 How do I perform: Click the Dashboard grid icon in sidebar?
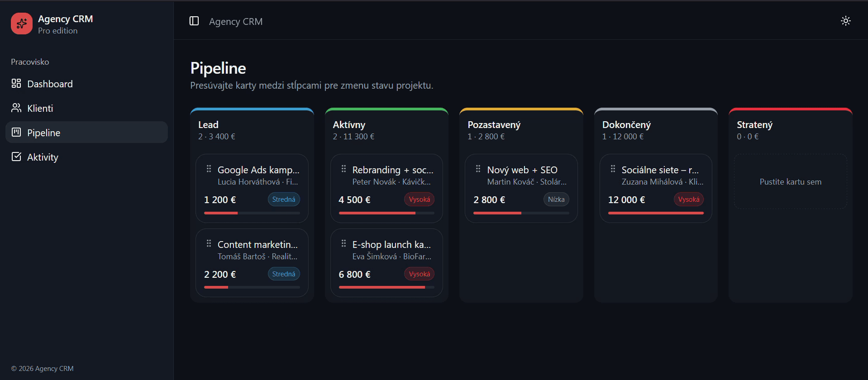[x=16, y=84]
